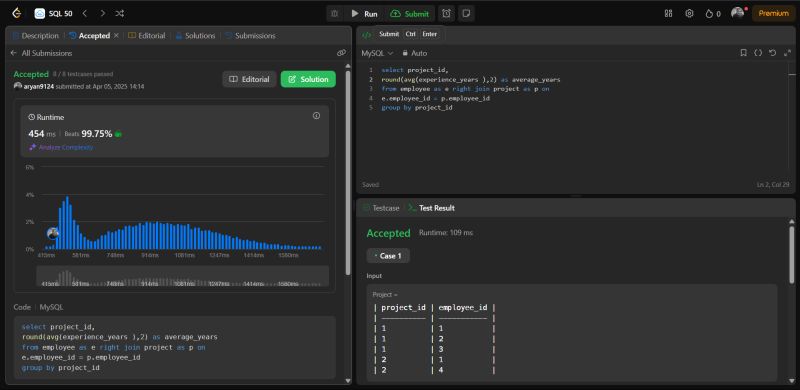Viewport: 800px width, 390px height.
Task: Open the MySQL language dropdown
Action: pos(377,53)
